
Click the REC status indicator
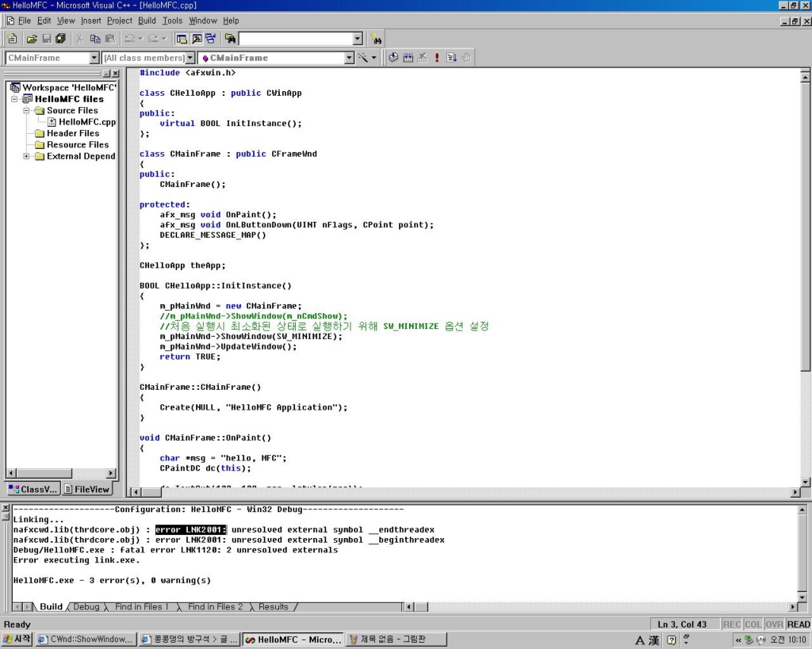(x=732, y=624)
